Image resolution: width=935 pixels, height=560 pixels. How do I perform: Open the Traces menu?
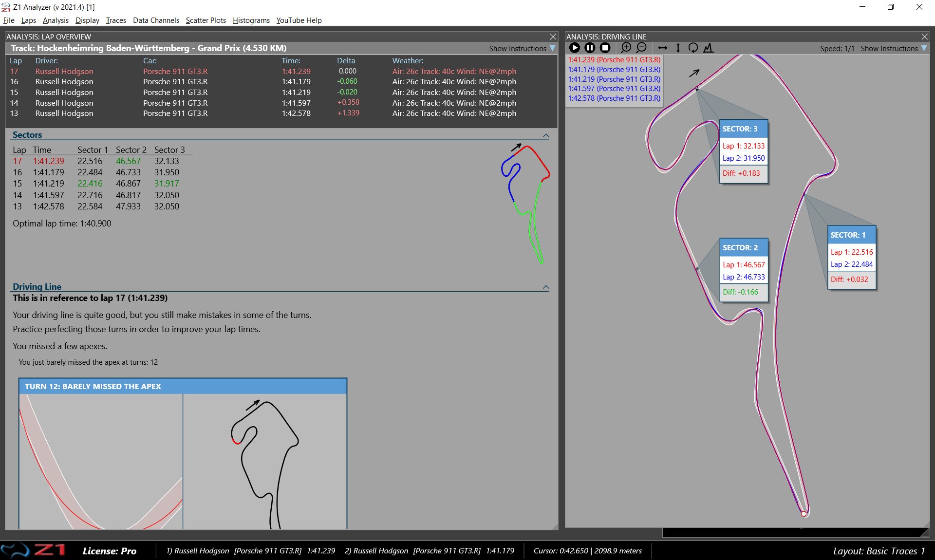[x=116, y=20]
